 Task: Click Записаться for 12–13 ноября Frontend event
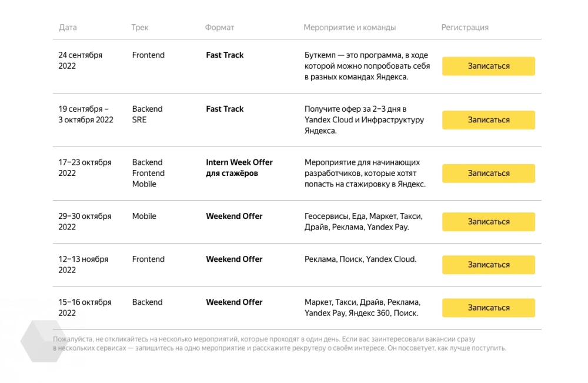pos(488,265)
